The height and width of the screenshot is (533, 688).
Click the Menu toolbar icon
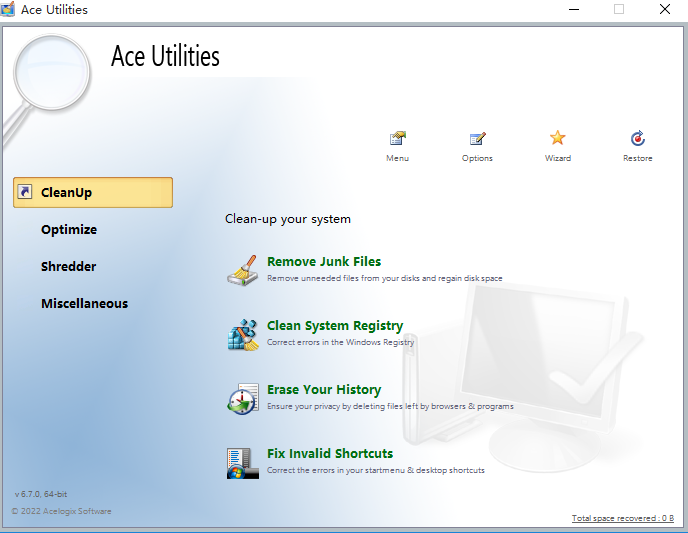coord(397,140)
